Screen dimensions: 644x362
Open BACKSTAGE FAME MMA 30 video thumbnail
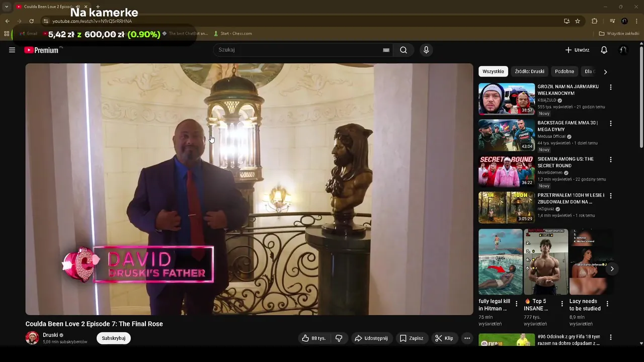pos(507,135)
